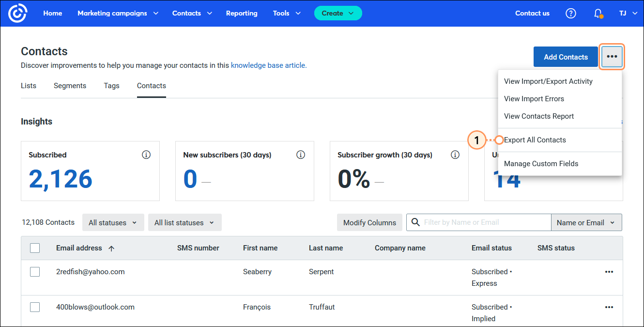Click first name François
The width and height of the screenshot is (644, 327).
[257, 307]
